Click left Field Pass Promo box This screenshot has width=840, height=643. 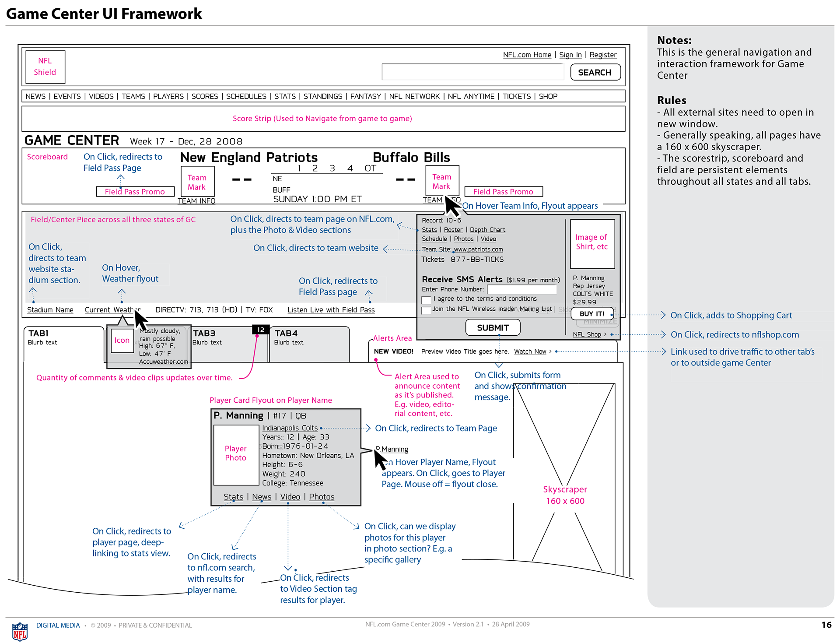[135, 192]
